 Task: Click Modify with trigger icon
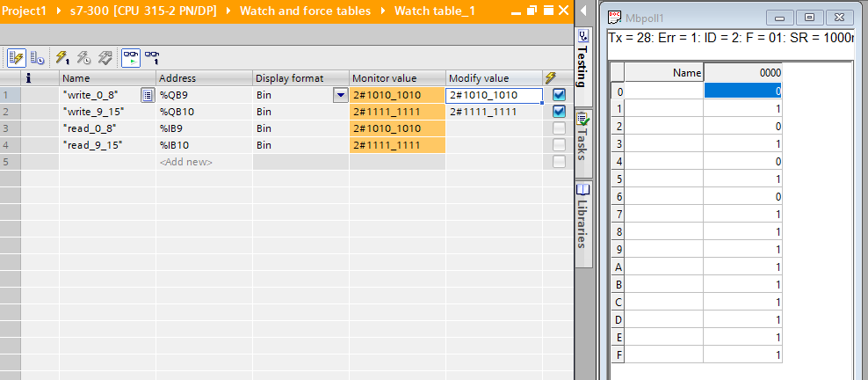click(x=83, y=57)
